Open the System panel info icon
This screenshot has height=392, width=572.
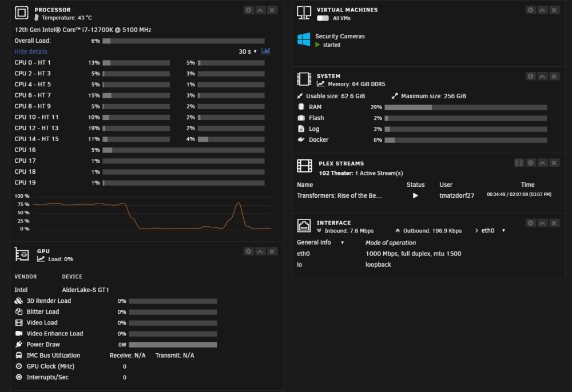[531, 77]
